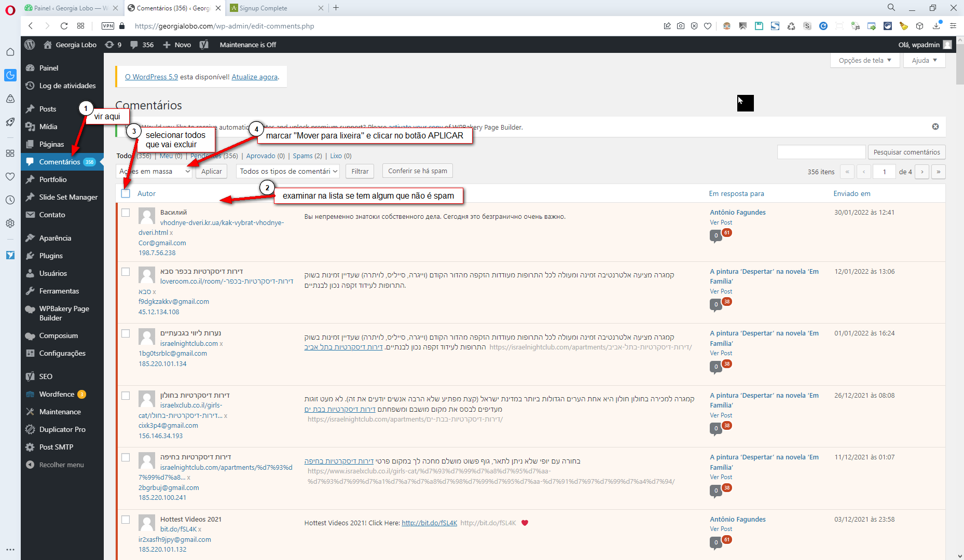The height and width of the screenshot is (560, 964).
Task: Open Aparência in the sidebar menu
Action: coord(56,238)
